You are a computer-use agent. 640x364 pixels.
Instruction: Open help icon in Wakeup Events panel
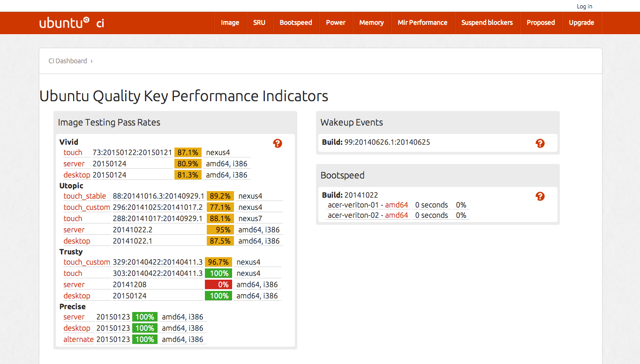click(x=540, y=143)
